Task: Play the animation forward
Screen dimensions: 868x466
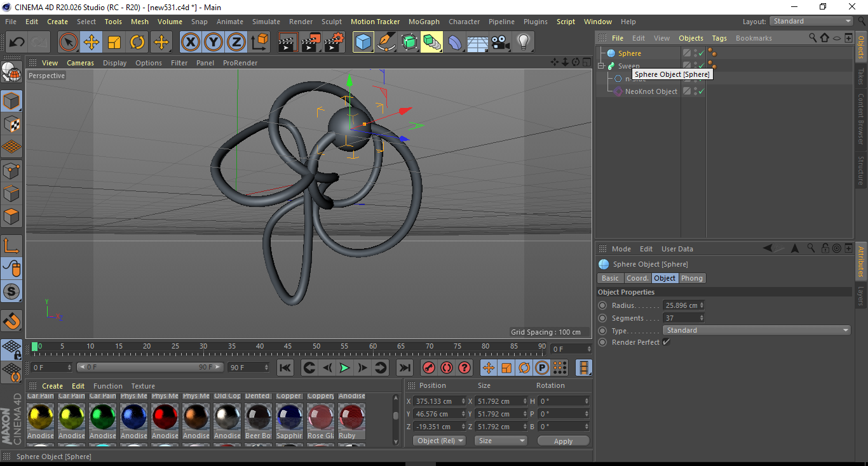Action: (x=344, y=368)
